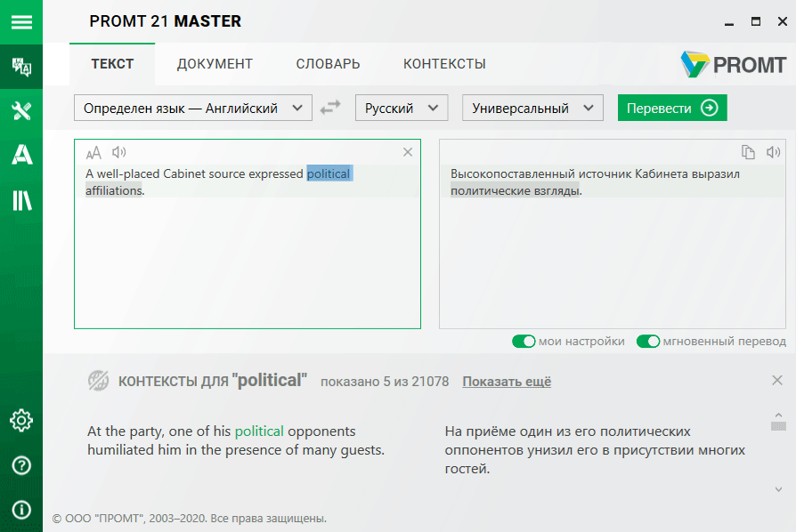Click the copyright notice text

pos(190,519)
